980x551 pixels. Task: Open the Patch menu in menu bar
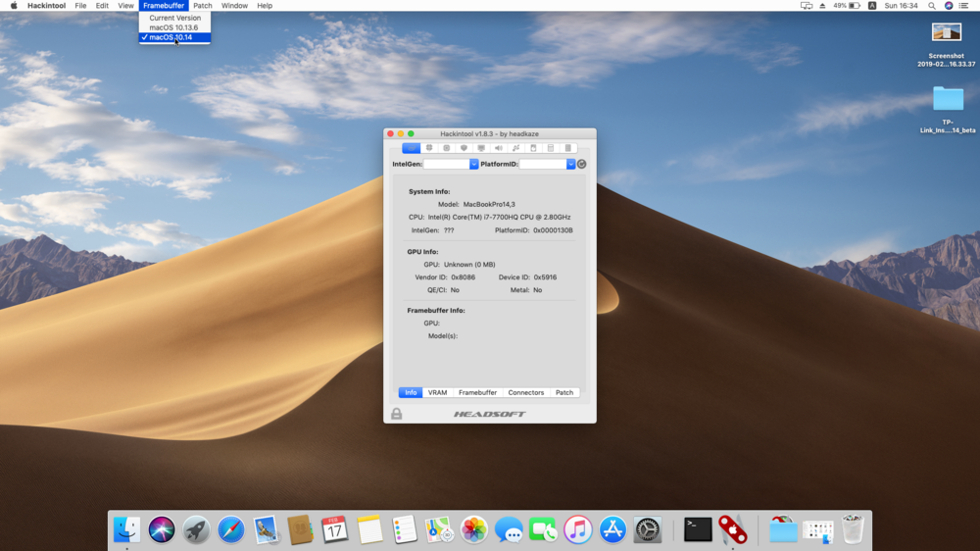tap(202, 6)
